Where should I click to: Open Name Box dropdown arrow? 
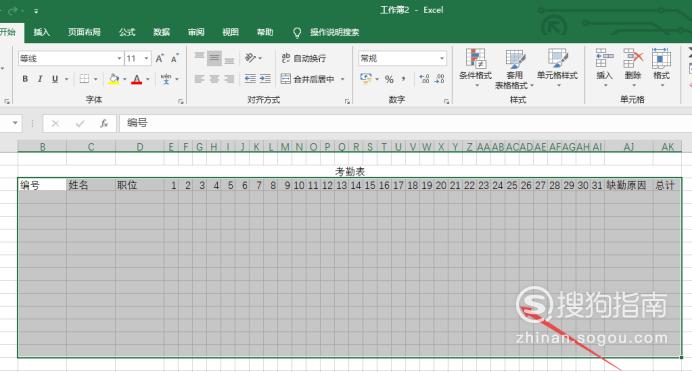click(x=15, y=123)
